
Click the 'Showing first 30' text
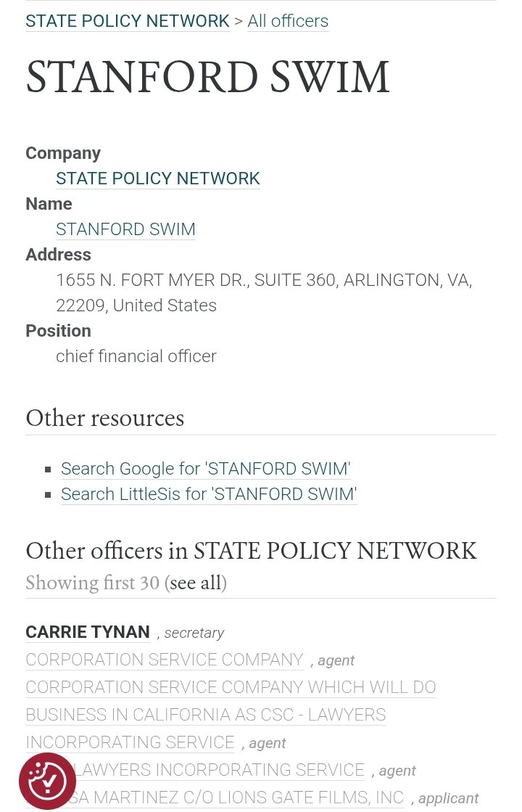(x=92, y=583)
